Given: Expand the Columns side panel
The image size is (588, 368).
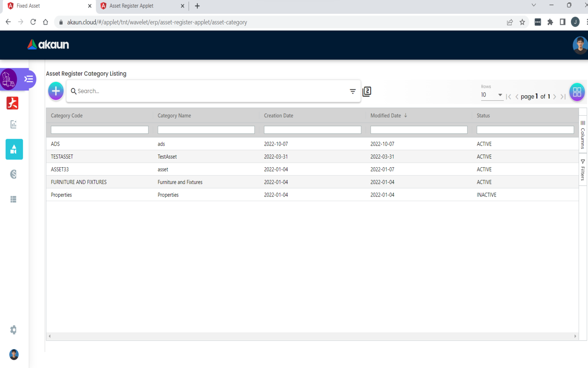Looking at the screenshot, I should pos(583,135).
